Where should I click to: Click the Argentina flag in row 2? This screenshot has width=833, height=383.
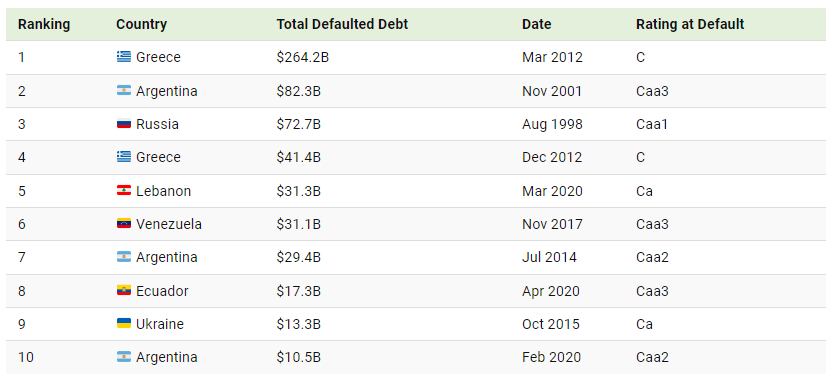(124, 91)
